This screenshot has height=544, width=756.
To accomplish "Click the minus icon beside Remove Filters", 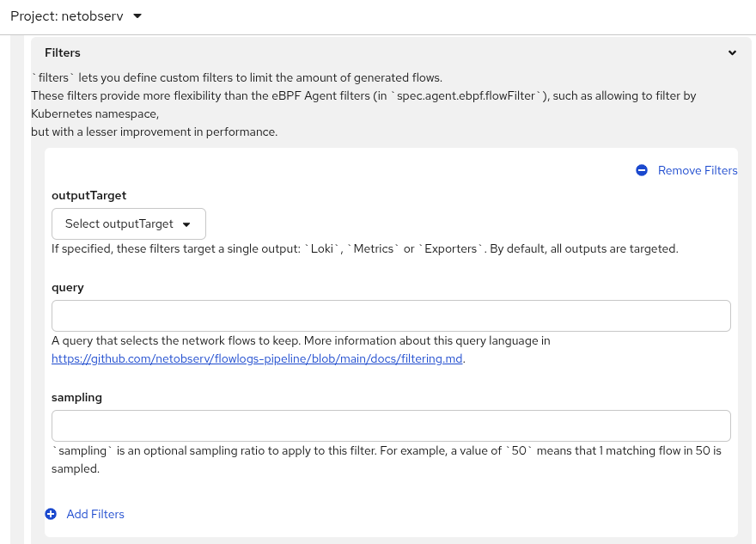I will (642, 170).
